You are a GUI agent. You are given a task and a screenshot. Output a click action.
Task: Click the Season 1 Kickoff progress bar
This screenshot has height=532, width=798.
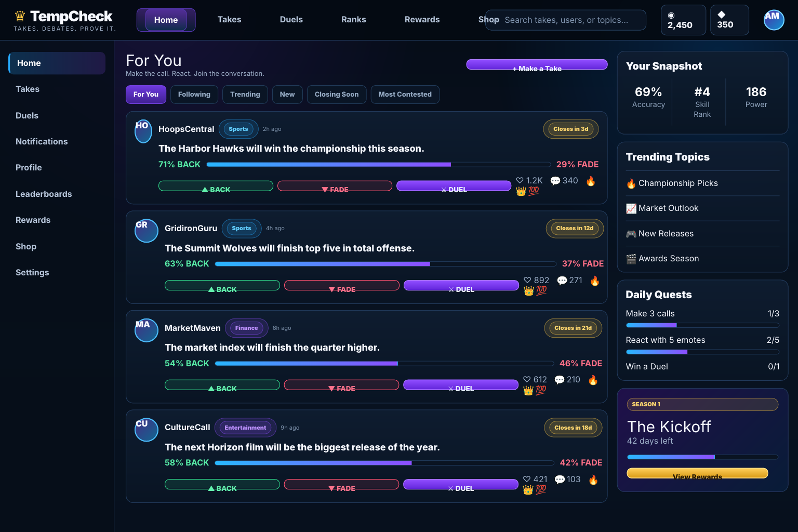(702, 457)
